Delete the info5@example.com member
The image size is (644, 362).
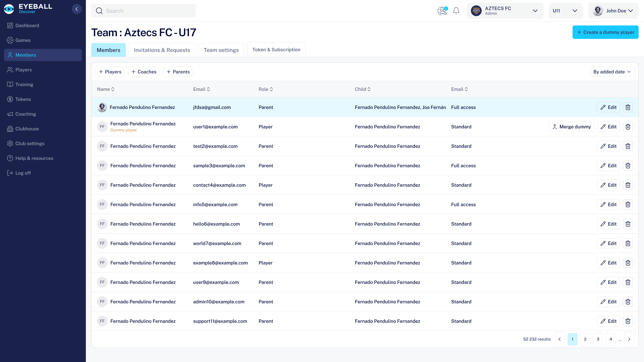[628, 205]
